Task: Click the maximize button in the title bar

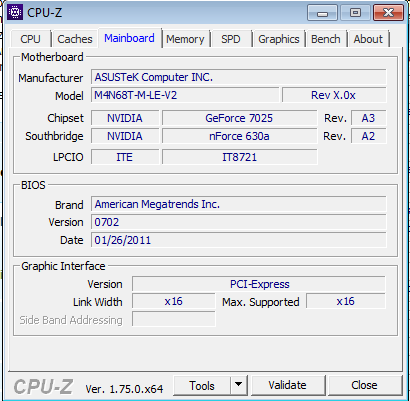Action: (x=355, y=13)
